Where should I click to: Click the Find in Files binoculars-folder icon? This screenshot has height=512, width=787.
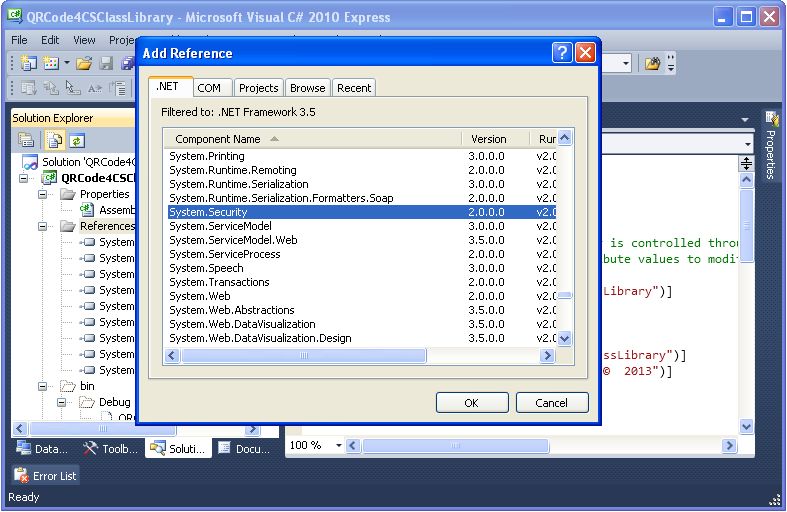[x=652, y=63]
